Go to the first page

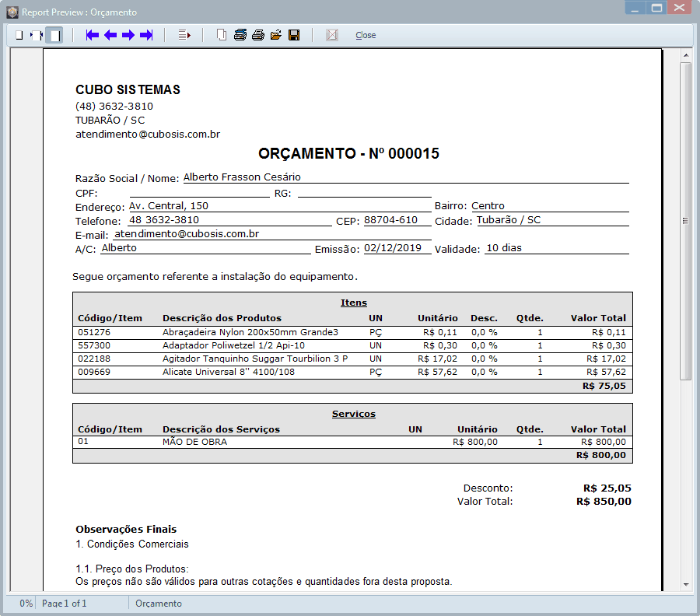coord(92,35)
